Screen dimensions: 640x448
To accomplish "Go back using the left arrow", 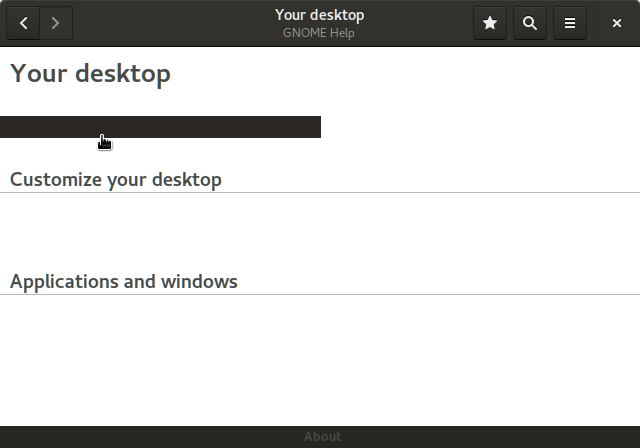I will [23, 23].
